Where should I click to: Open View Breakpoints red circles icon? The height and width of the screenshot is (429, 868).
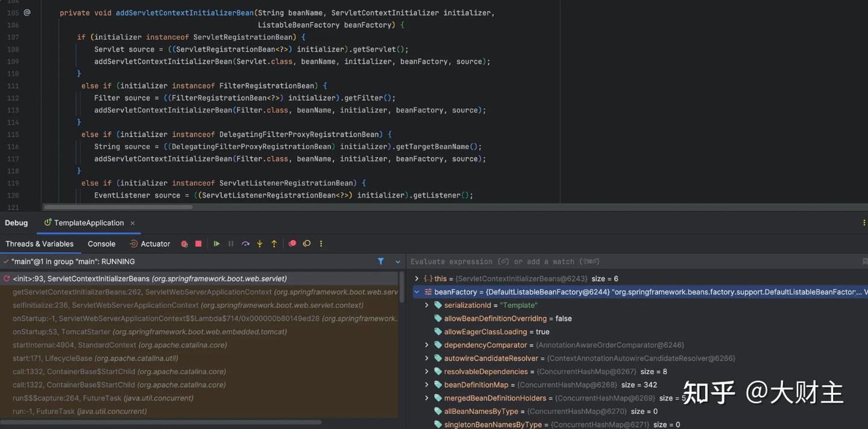tap(292, 244)
